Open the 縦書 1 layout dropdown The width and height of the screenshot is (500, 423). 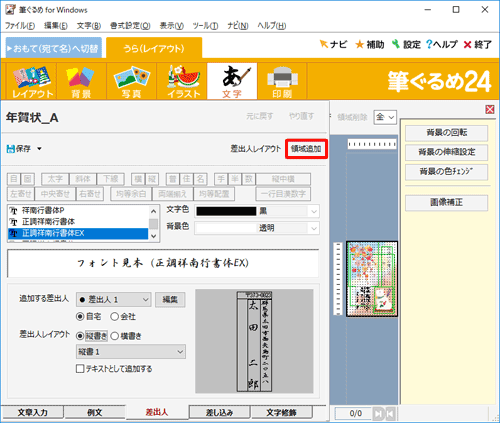(x=131, y=352)
